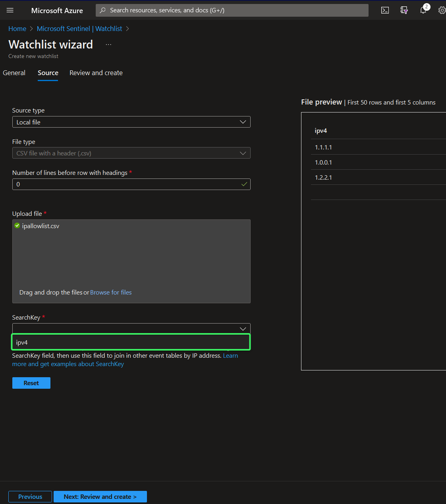Image resolution: width=446 pixels, height=504 pixels.
Task: Open the Azure portal hamburger menu
Action: pos(10,10)
